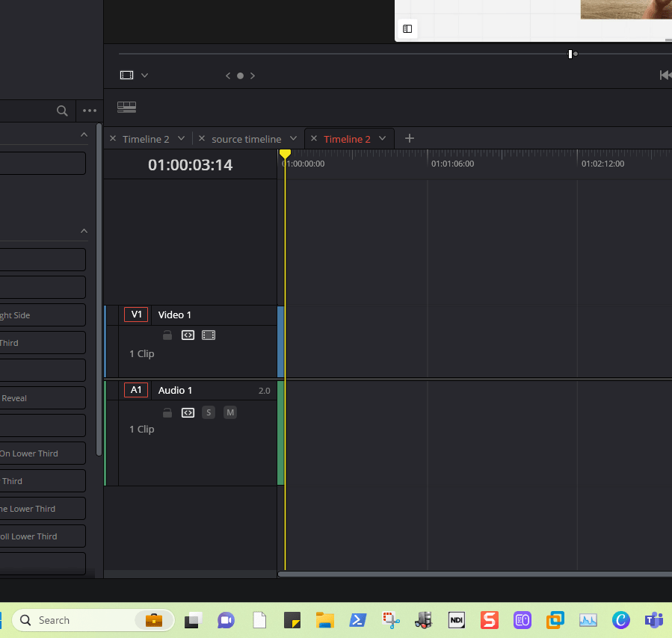This screenshot has width=672, height=638.
Task: Open the VMware taskbar app
Action: pyautogui.click(x=555, y=620)
